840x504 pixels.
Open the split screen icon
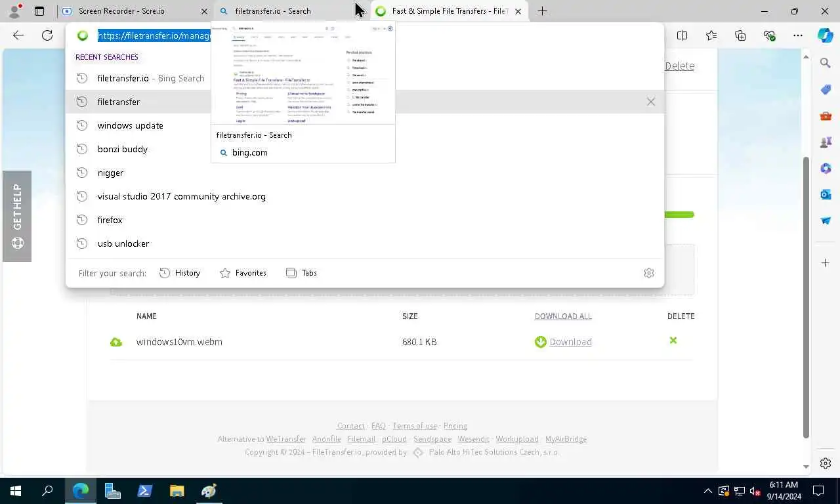coord(682,35)
